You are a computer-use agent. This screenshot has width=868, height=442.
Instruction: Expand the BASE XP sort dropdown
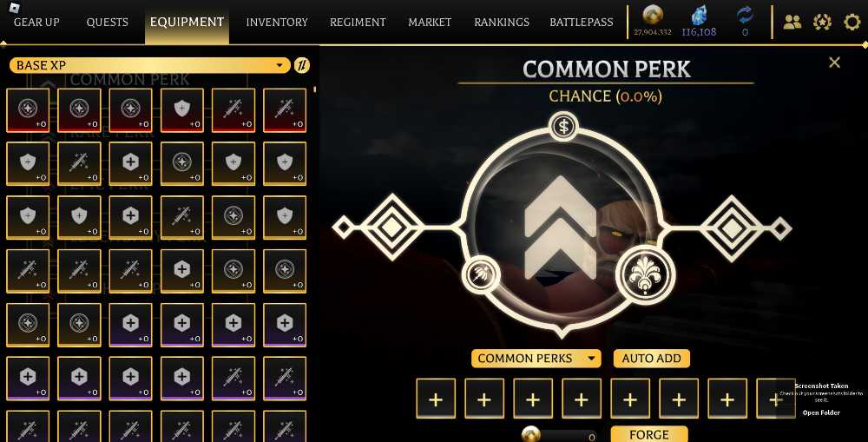(x=149, y=65)
